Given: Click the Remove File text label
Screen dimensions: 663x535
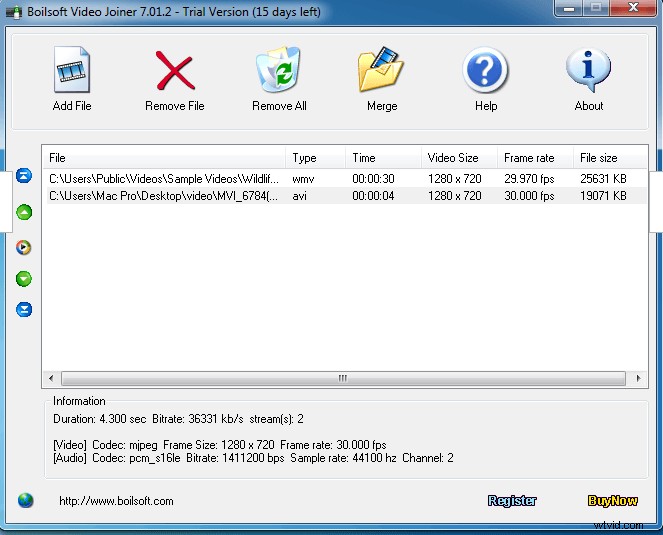Looking at the screenshot, I should coord(175,106).
